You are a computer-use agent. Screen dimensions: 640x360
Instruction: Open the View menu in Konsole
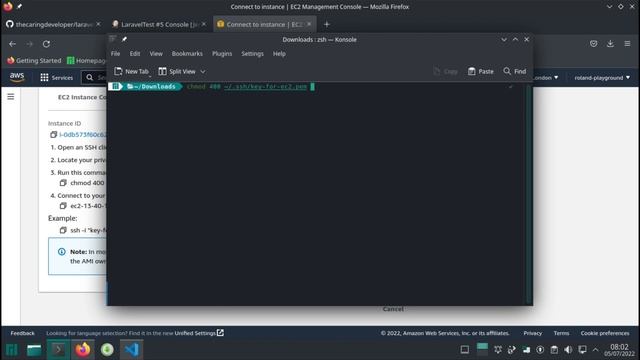pyautogui.click(x=156, y=54)
